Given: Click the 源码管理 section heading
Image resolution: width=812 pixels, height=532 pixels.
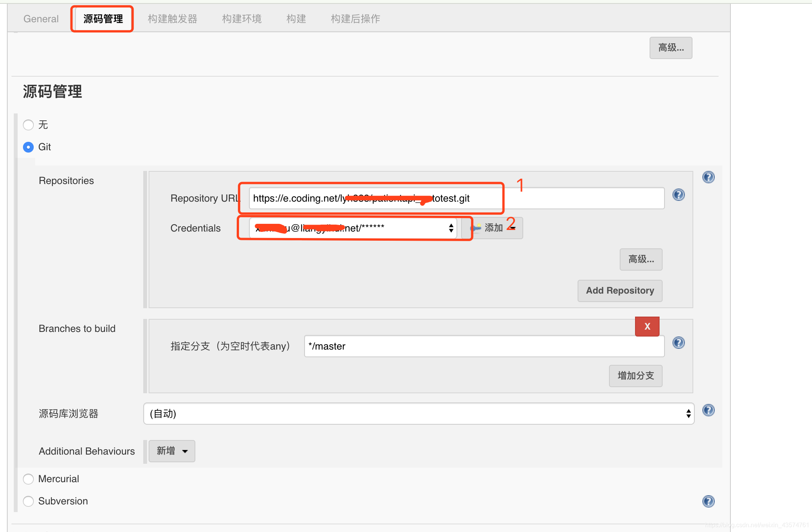Looking at the screenshot, I should click(52, 92).
